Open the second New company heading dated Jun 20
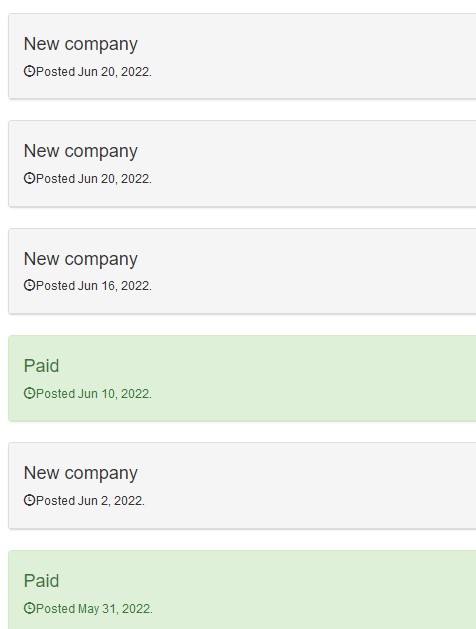This screenshot has height=629, width=476. point(81,151)
